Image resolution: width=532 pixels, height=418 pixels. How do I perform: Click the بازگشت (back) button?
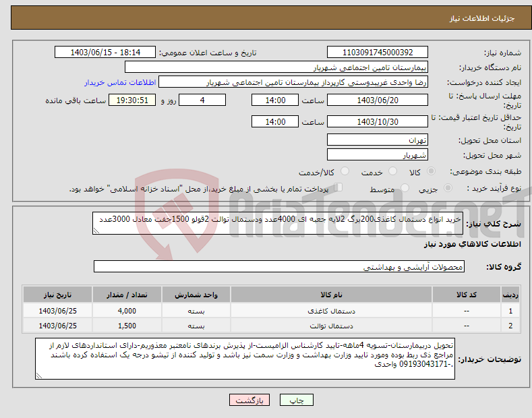[x=249, y=400]
